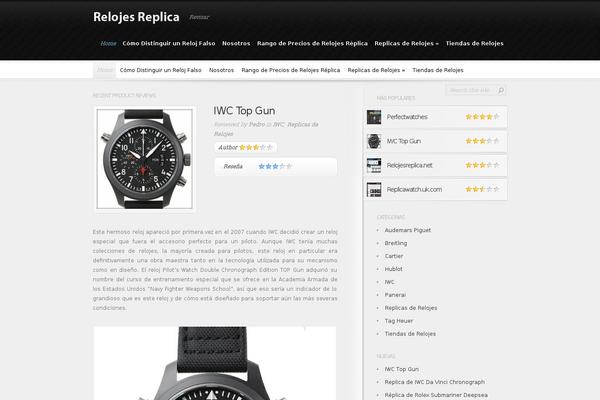Click the search magnifier icon
Image resolution: width=600 pixels, height=400 pixels.
[501, 90]
